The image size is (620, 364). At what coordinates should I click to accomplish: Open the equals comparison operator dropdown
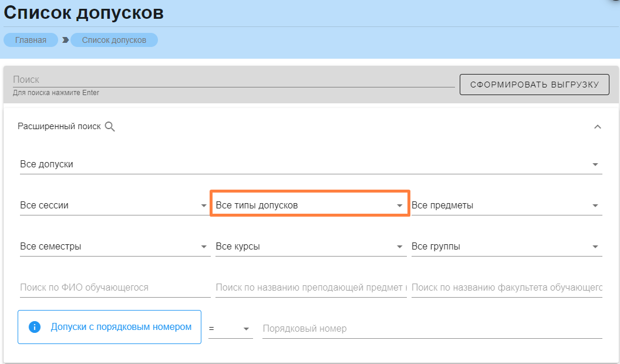pos(230,329)
